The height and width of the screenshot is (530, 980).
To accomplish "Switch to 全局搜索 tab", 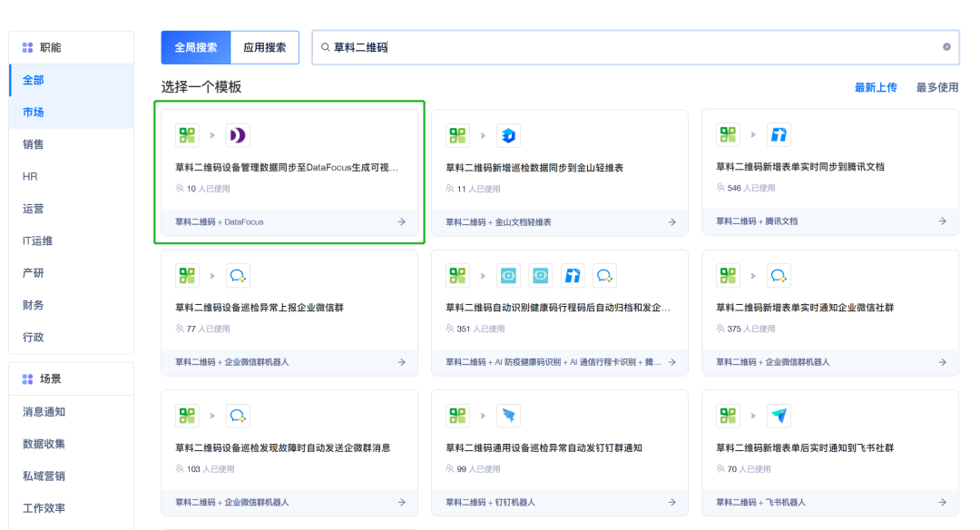I will pos(196,47).
